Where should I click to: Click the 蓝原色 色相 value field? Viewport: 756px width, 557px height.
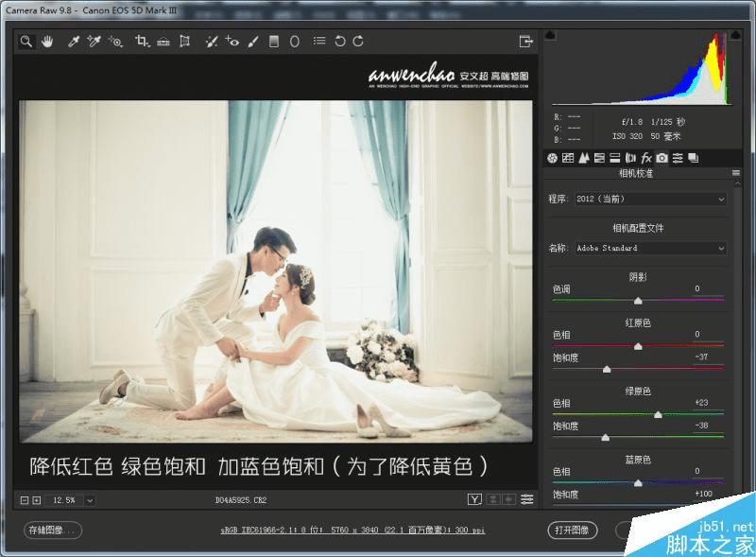pos(708,471)
